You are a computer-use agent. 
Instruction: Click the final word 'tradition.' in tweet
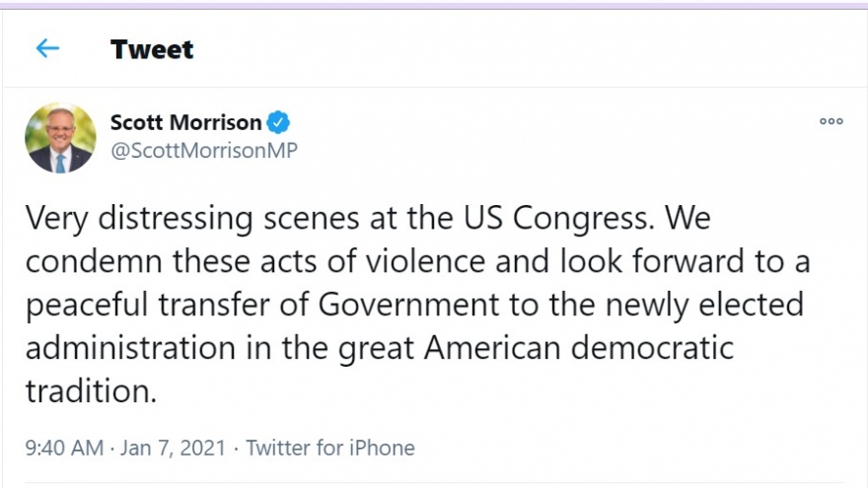91,391
